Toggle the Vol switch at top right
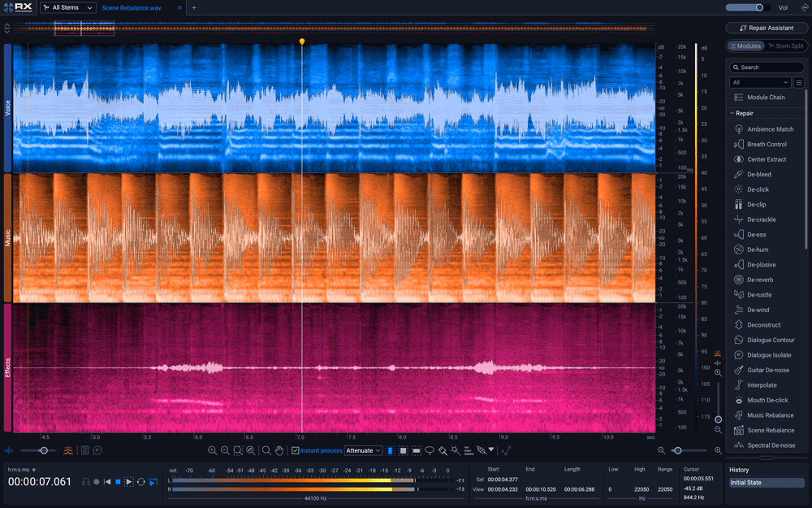The image size is (812, 508). [748, 7]
